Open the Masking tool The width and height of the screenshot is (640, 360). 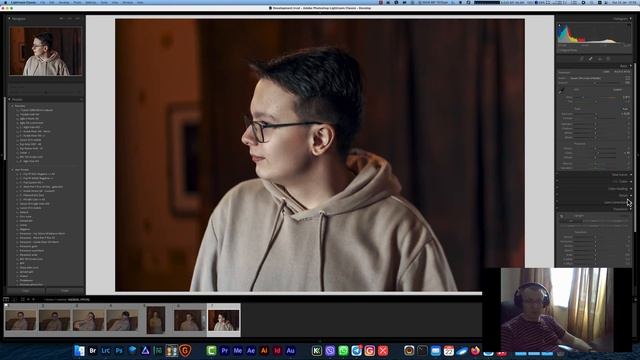click(609, 59)
